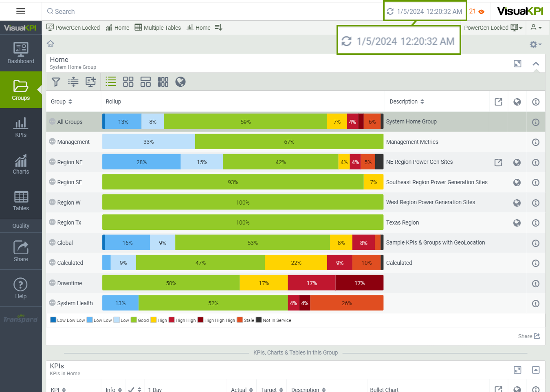550x392 pixels.
Task: Open the user account dropdown
Action: pyautogui.click(x=536, y=28)
